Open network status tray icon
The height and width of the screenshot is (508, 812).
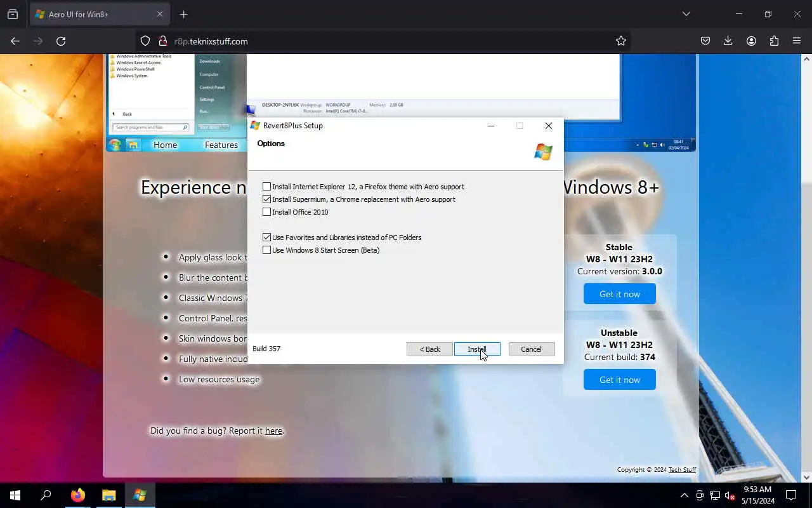(715, 495)
